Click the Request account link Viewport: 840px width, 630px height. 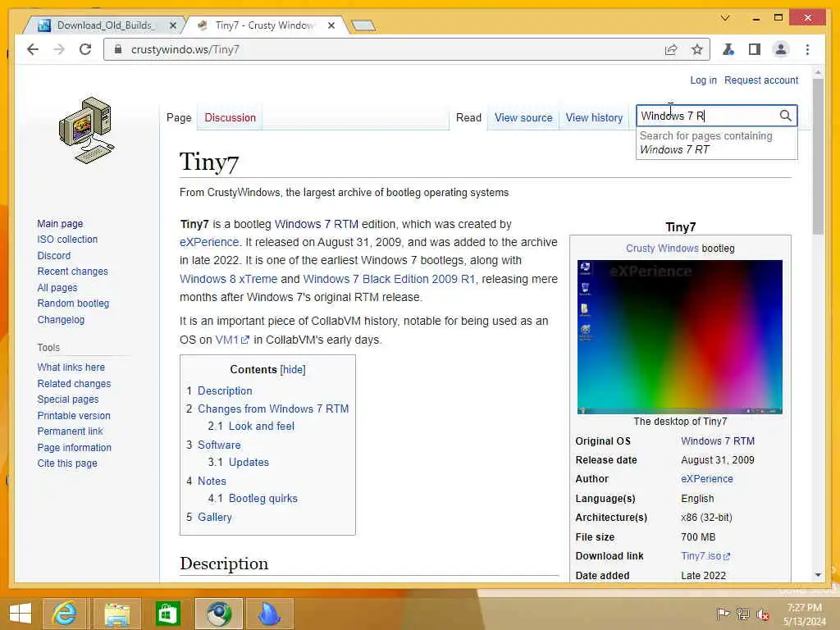[761, 80]
